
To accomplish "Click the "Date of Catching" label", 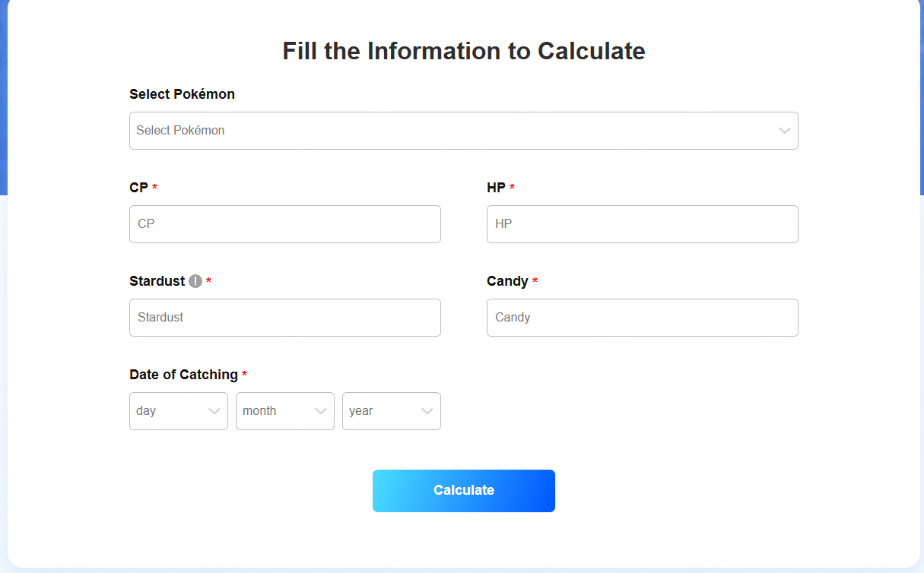I will pos(183,375).
